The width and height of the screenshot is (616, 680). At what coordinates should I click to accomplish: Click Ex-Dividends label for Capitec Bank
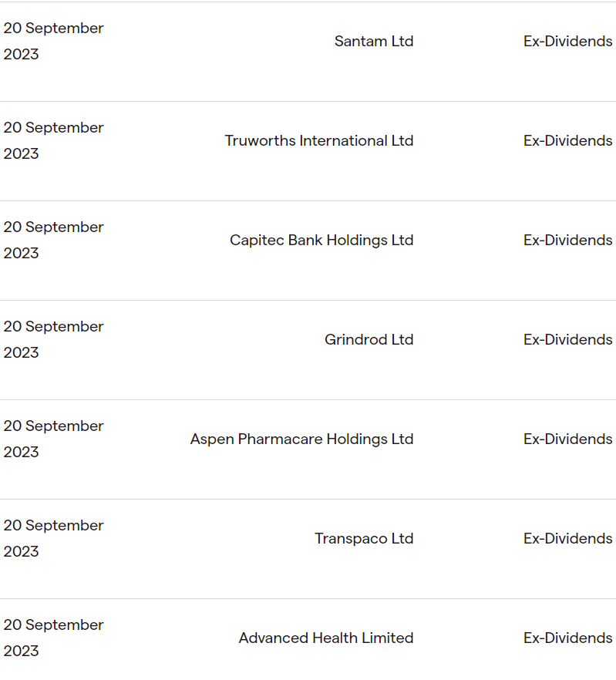568,241
